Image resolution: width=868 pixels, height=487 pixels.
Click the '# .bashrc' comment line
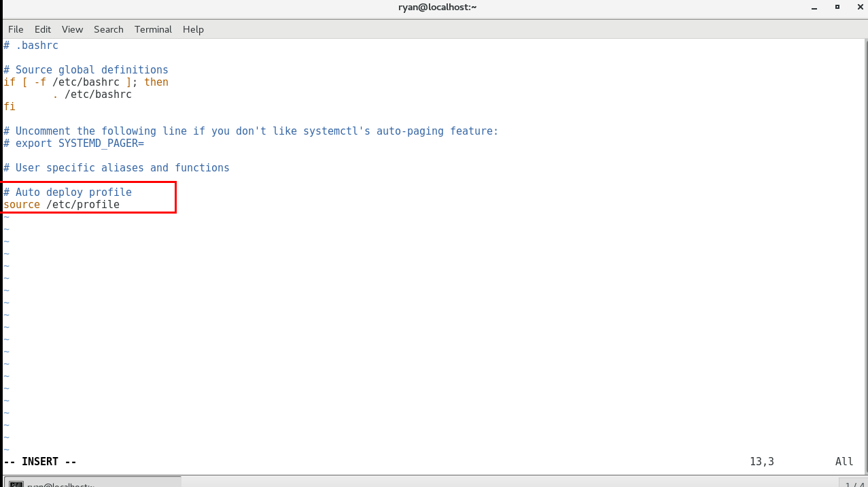(31, 46)
